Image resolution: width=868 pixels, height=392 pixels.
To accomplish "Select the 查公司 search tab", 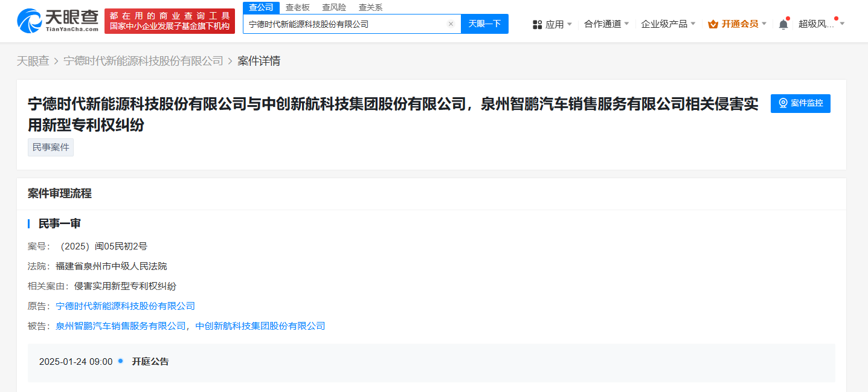I will pyautogui.click(x=261, y=7).
